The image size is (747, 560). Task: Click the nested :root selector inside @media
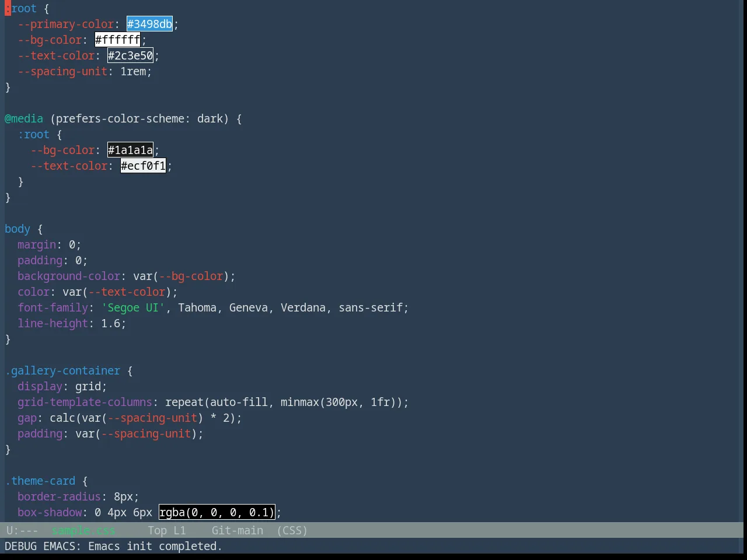[x=34, y=134]
